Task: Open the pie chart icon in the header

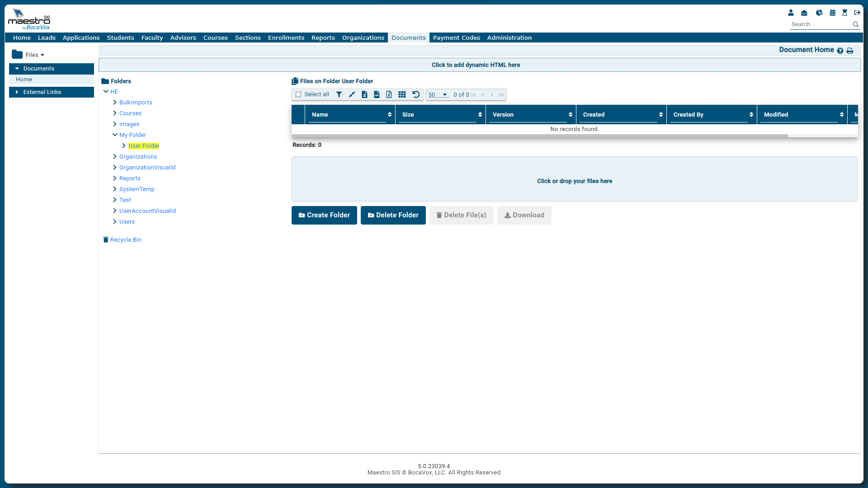Action: (819, 13)
